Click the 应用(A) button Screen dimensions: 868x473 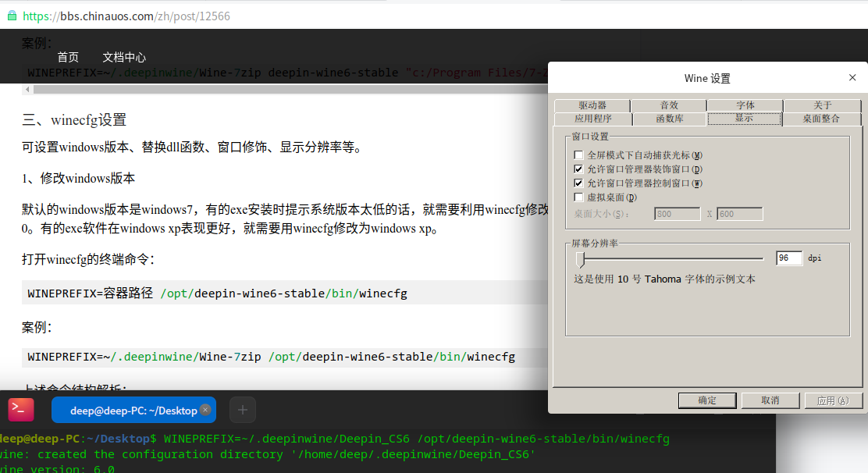click(833, 400)
